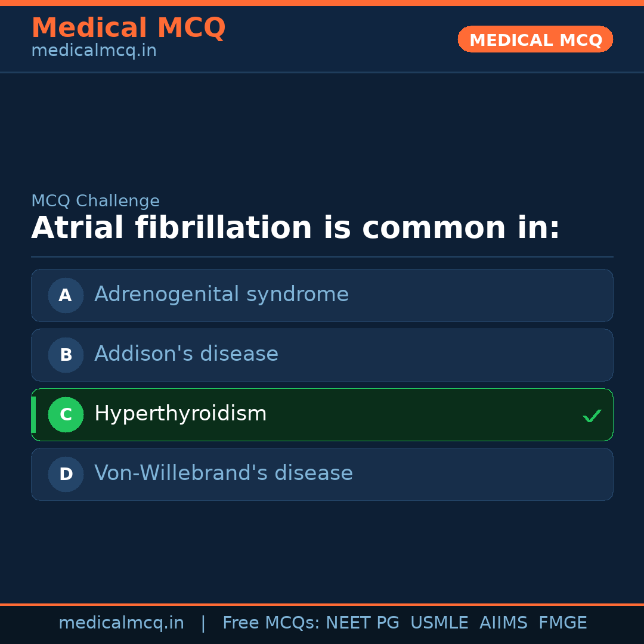Select the Von-Willebrand's disease answer text
This screenshot has width=644, height=644.
tap(224, 473)
